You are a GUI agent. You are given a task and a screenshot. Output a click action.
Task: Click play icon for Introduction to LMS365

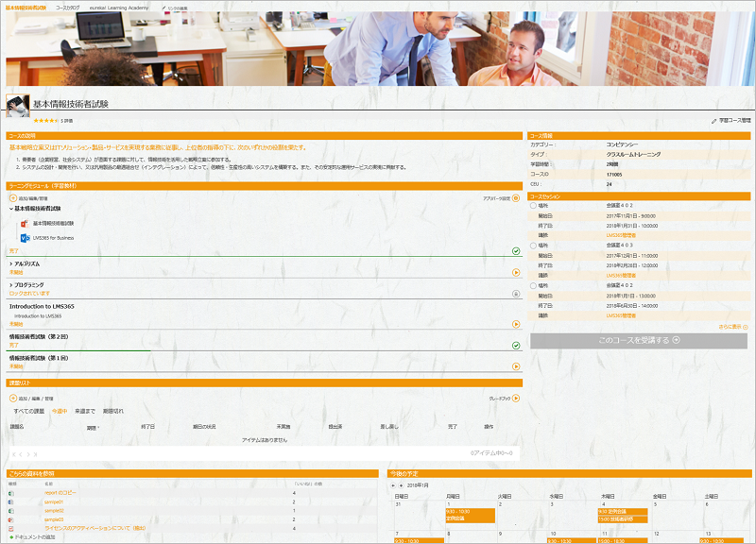(516, 324)
